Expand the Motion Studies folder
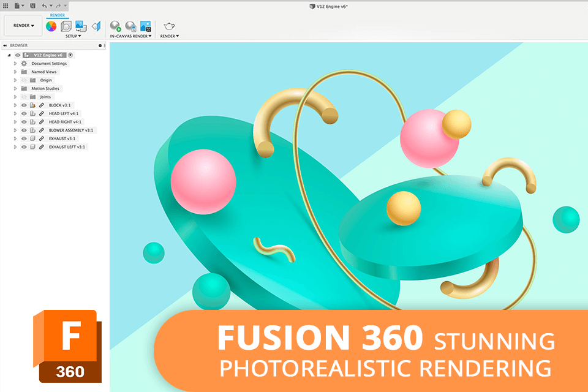Screen dimensions: 588x392 (15, 89)
